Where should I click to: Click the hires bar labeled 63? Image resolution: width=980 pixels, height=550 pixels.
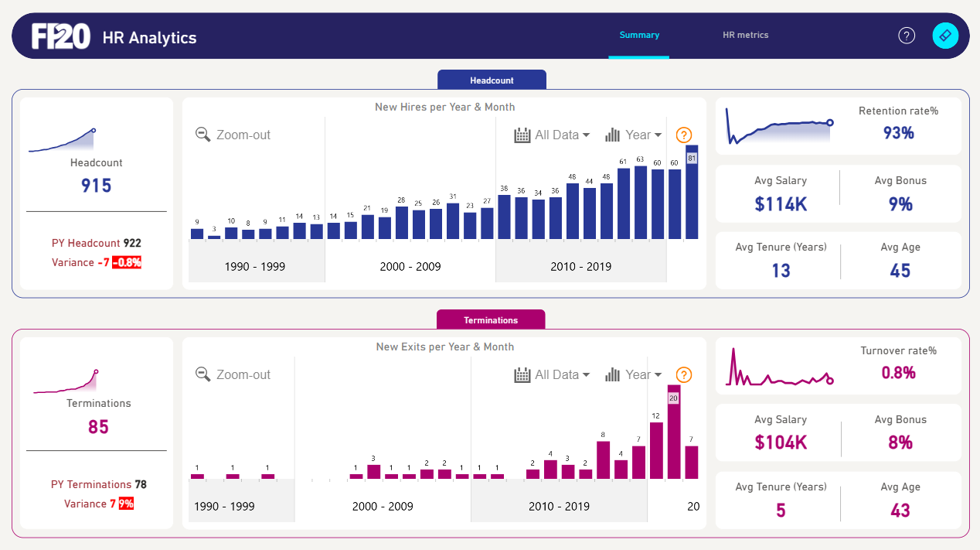click(x=641, y=202)
